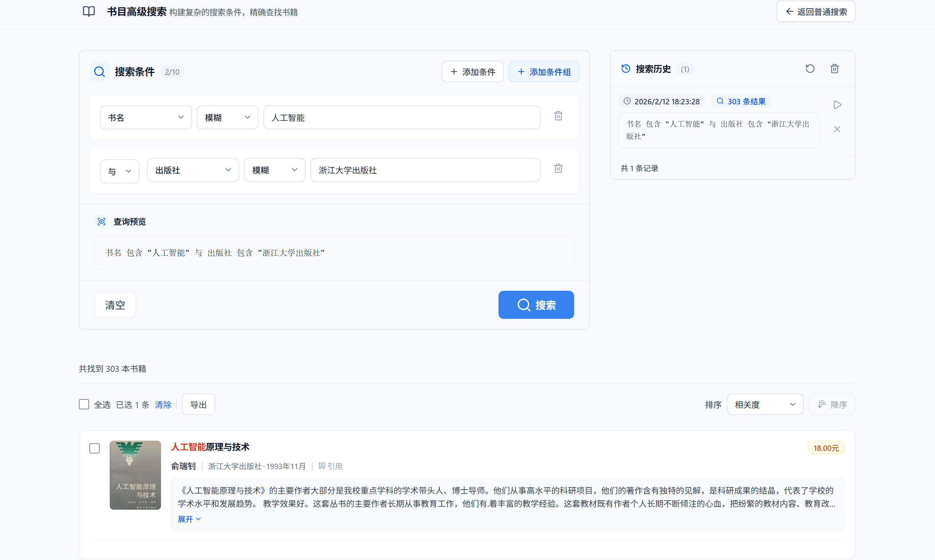Run the saved history search play icon
The height and width of the screenshot is (560, 935).
tap(837, 105)
